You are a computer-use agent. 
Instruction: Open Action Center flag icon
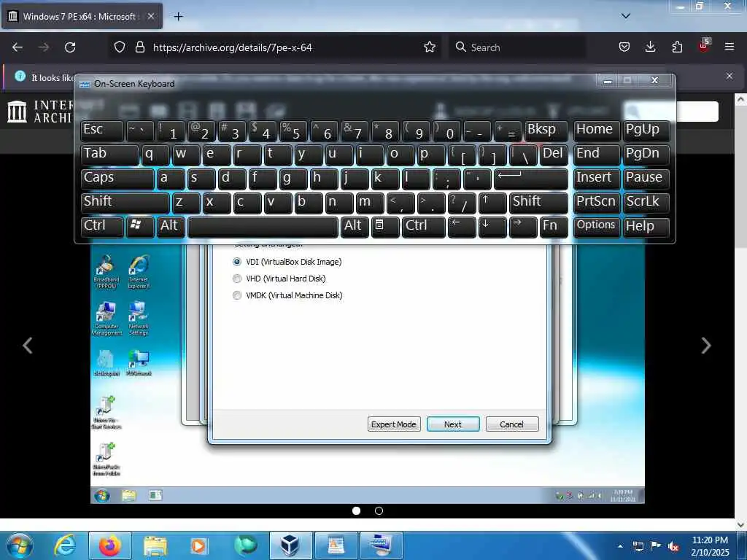tap(656, 547)
